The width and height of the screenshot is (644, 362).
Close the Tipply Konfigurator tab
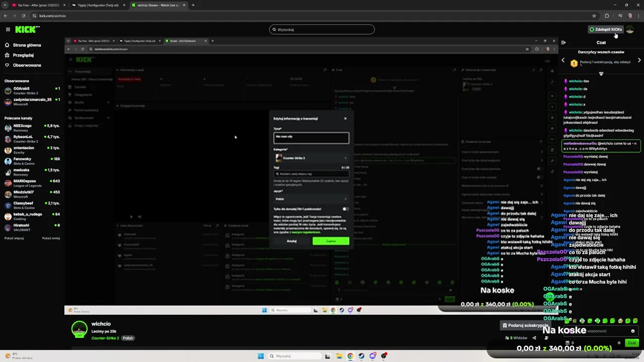point(124,5)
